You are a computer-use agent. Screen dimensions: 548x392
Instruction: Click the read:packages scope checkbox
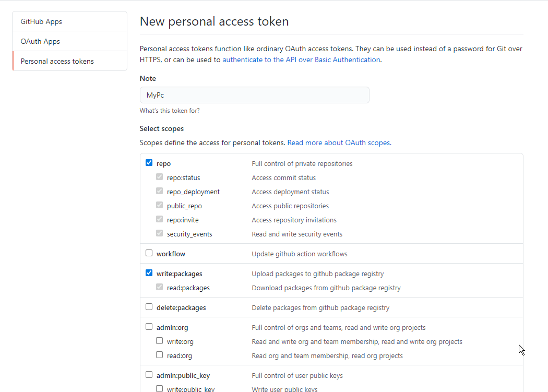point(160,287)
